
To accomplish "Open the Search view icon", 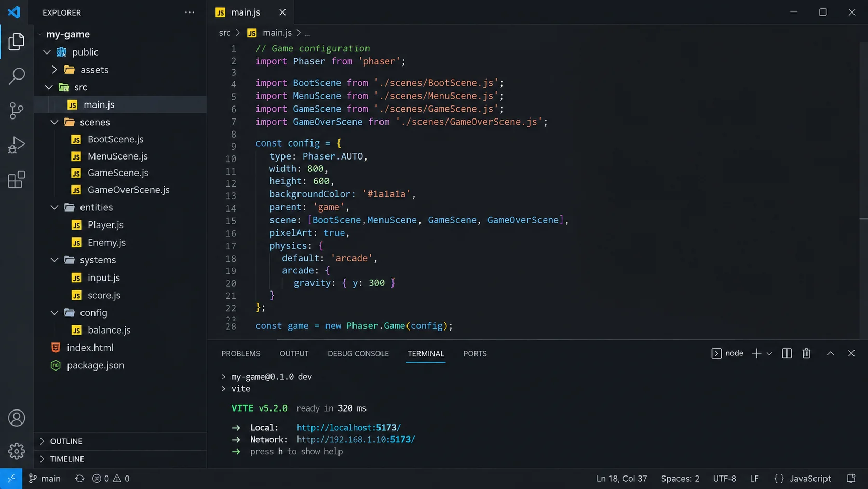I will pos(17,76).
